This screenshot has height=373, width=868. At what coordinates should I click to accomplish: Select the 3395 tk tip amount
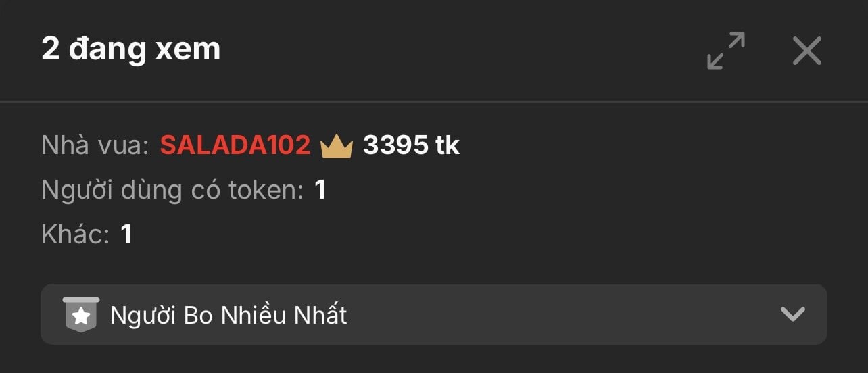click(x=411, y=145)
